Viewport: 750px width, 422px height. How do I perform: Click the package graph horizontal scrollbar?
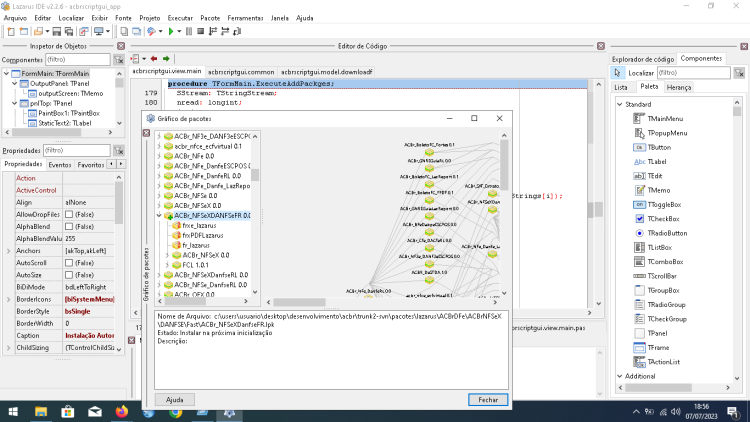pyautogui.click(x=382, y=302)
